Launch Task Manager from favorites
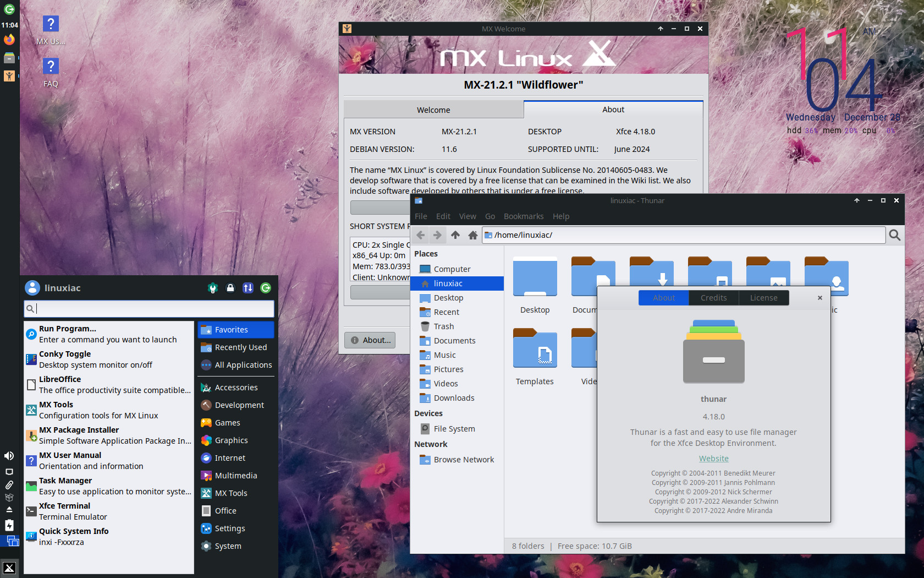Screen dimensions: 924x578 (x=109, y=486)
